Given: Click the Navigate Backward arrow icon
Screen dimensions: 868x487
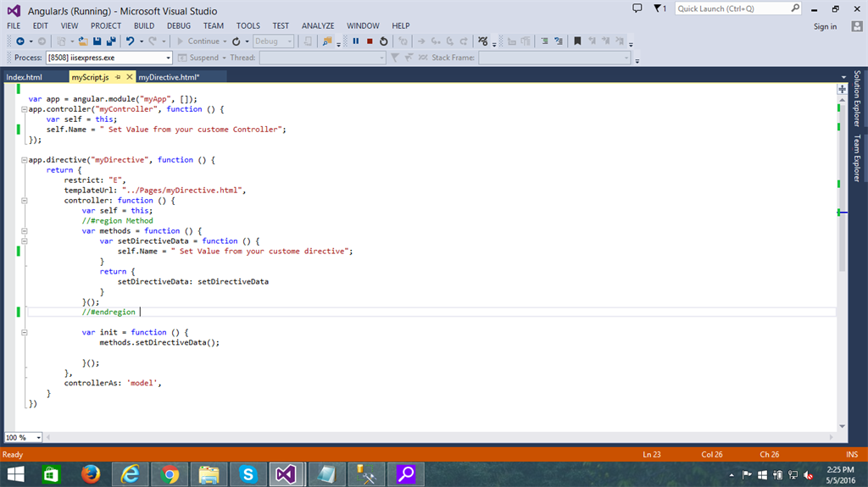Looking at the screenshot, I should 20,42.
